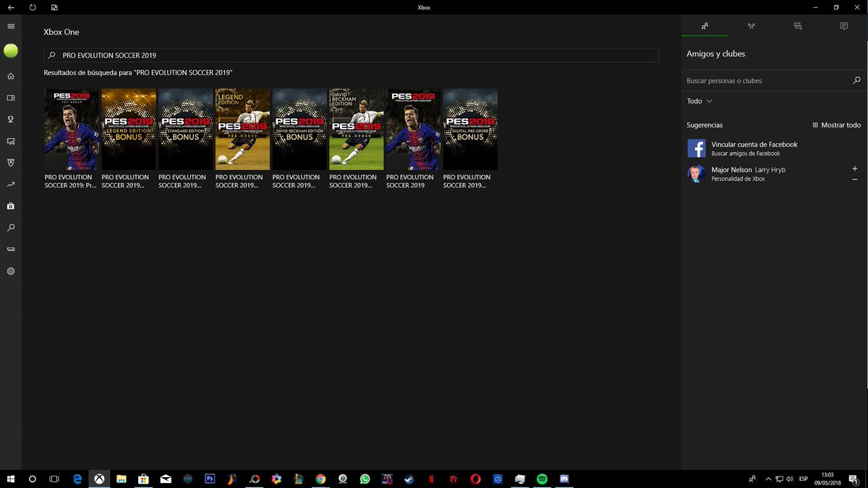
Task: Click 'Mostrar todo' suggestions link
Action: coord(836,125)
